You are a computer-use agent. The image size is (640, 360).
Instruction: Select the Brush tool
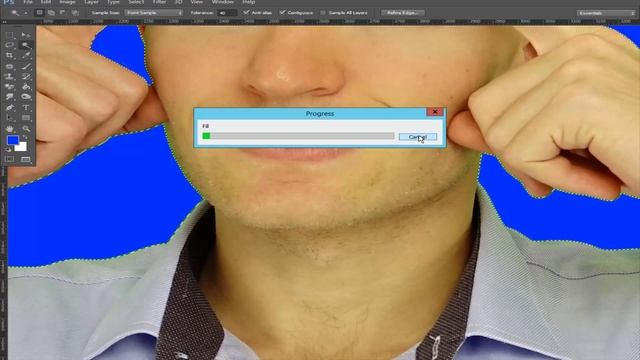26,66
